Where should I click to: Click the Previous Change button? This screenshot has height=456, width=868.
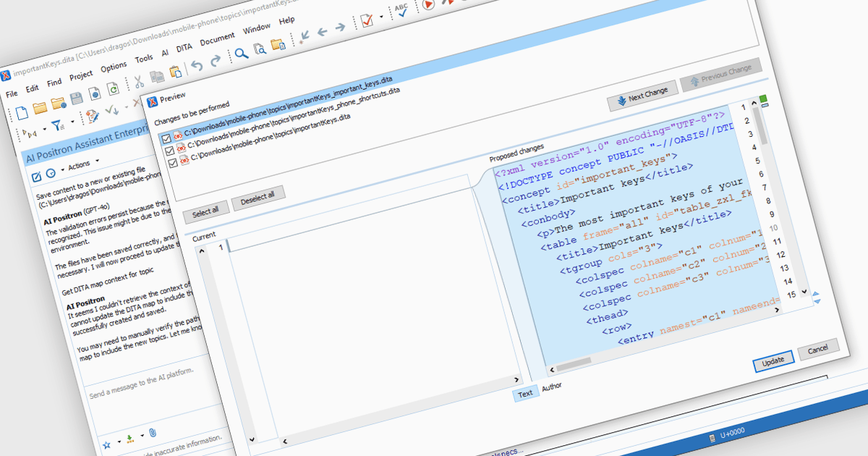(x=720, y=74)
